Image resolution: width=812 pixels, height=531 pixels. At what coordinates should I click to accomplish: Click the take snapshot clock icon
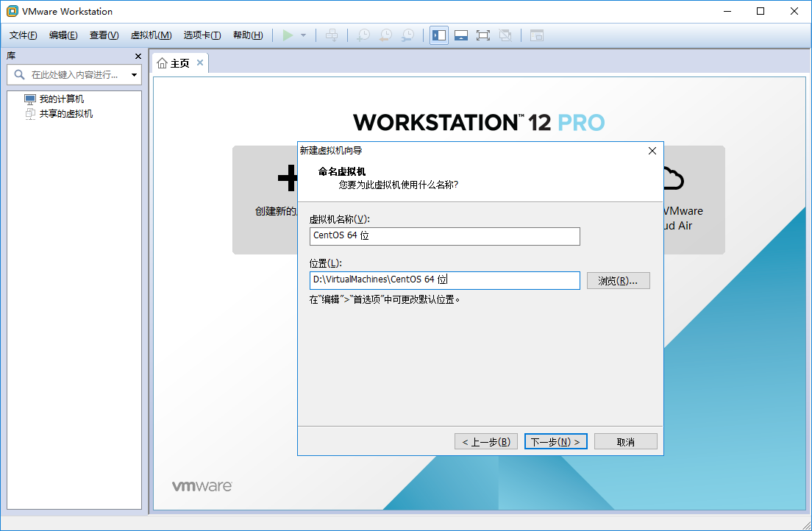[363, 35]
